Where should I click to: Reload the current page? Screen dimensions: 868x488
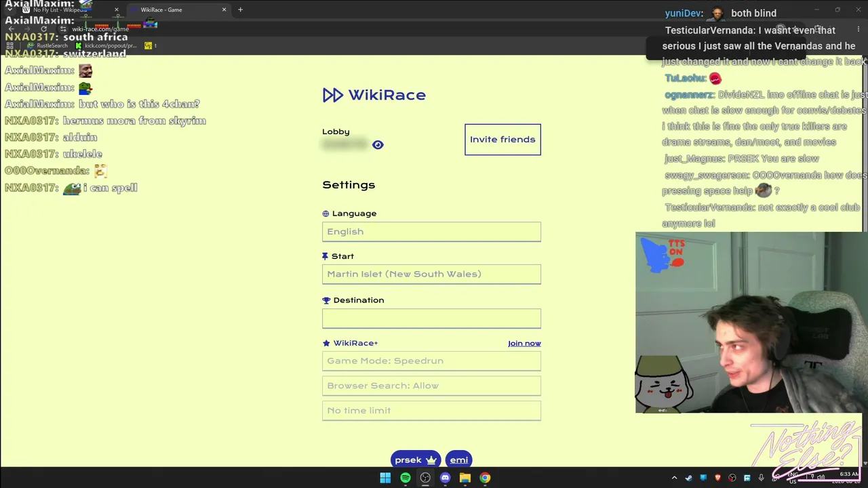coord(44,29)
